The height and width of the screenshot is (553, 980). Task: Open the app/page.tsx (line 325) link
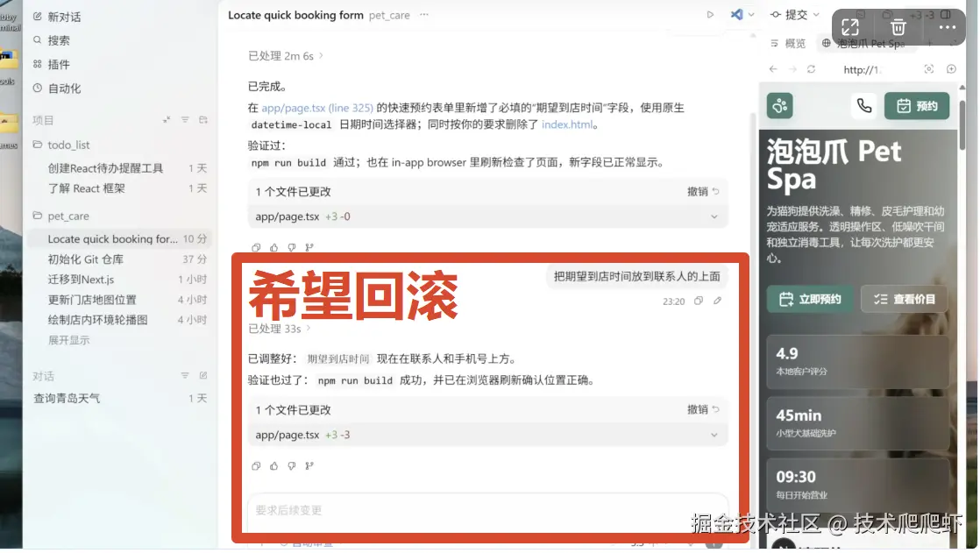316,108
